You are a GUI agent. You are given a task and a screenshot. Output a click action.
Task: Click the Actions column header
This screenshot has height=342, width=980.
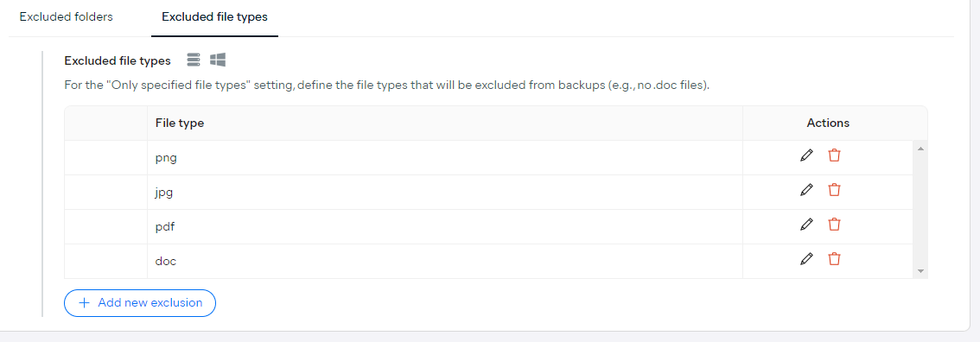click(828, 123)
